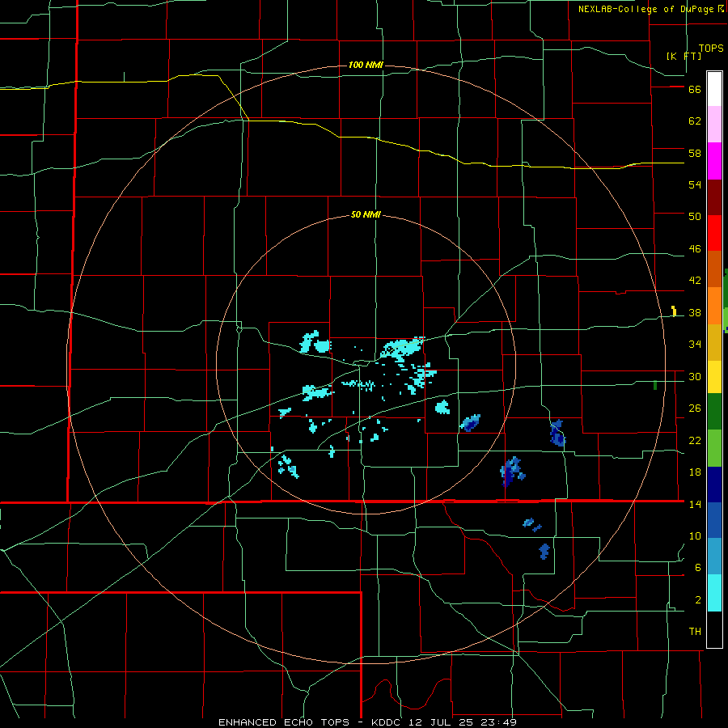This screenshot has height=728, width=728.
Task: Click the 50 NMI range ring label
Action: tap(366, 214)
